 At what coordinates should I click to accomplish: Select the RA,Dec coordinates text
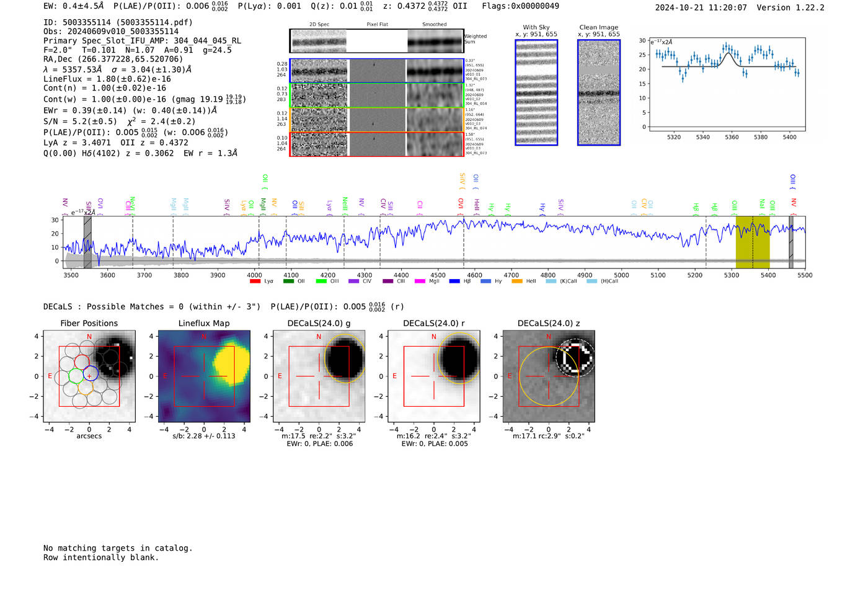[113, 60]
